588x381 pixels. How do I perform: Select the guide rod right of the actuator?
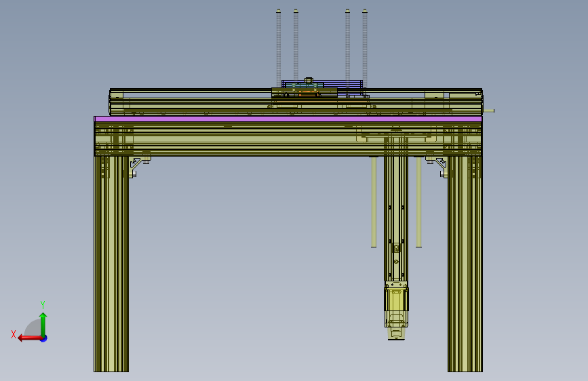click(x=419, y=202)
